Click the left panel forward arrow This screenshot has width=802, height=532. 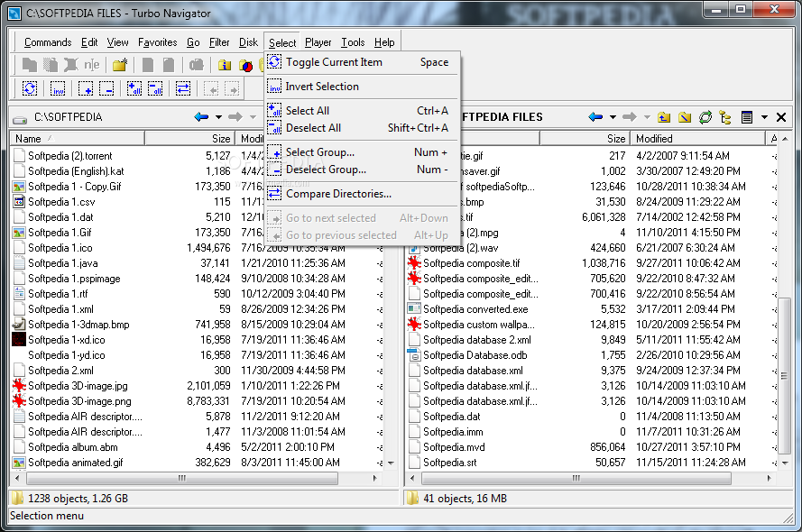pyautogui.click(x=235, y=117)
